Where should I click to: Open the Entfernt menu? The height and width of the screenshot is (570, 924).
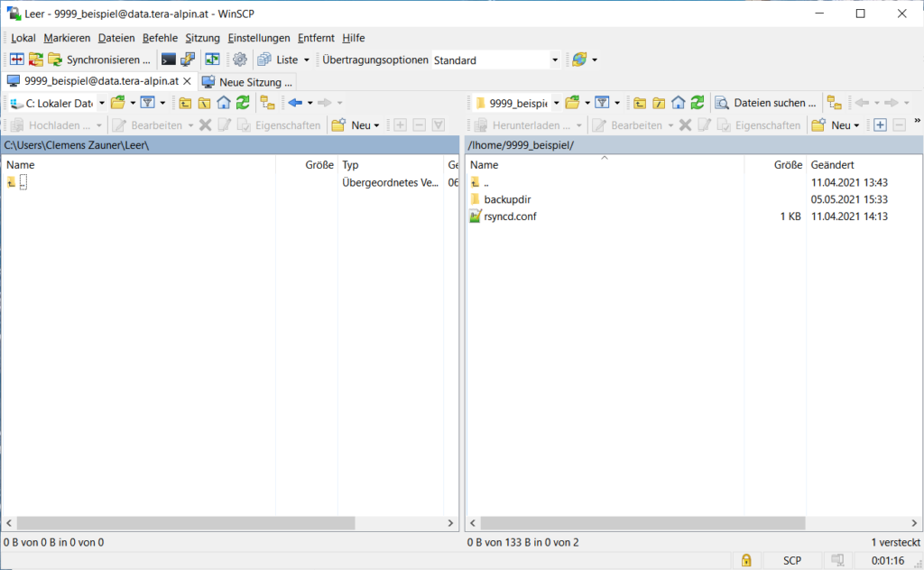[316, 38]
